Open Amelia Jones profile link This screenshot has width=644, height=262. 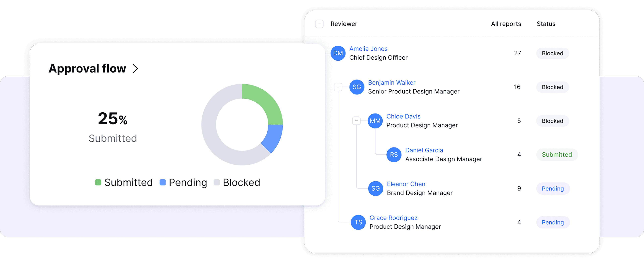[368, 49]
